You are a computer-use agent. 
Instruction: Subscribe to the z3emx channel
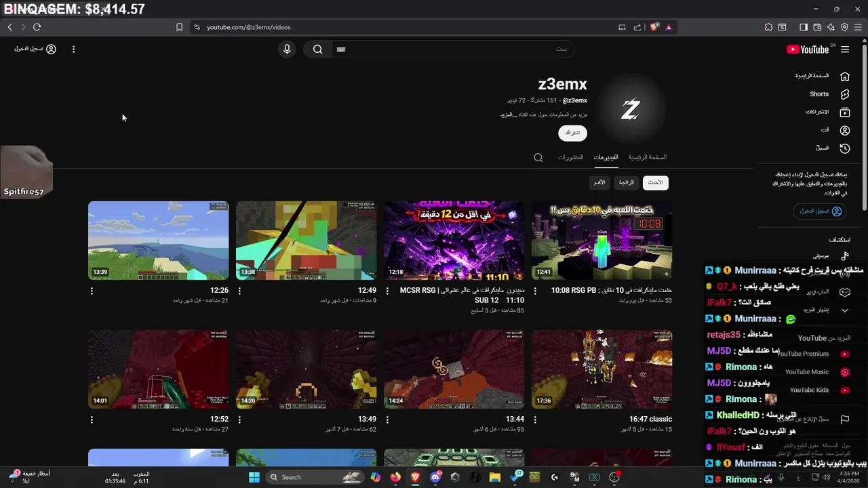point(573,133)
